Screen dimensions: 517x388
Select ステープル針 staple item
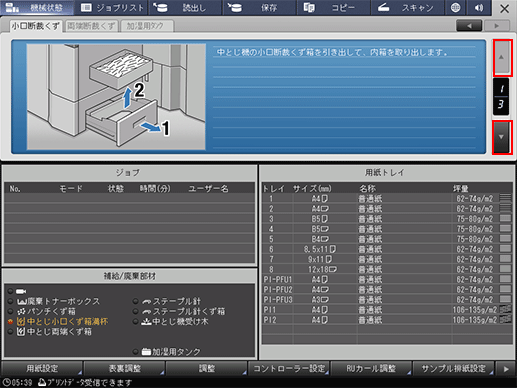[167, 301]
